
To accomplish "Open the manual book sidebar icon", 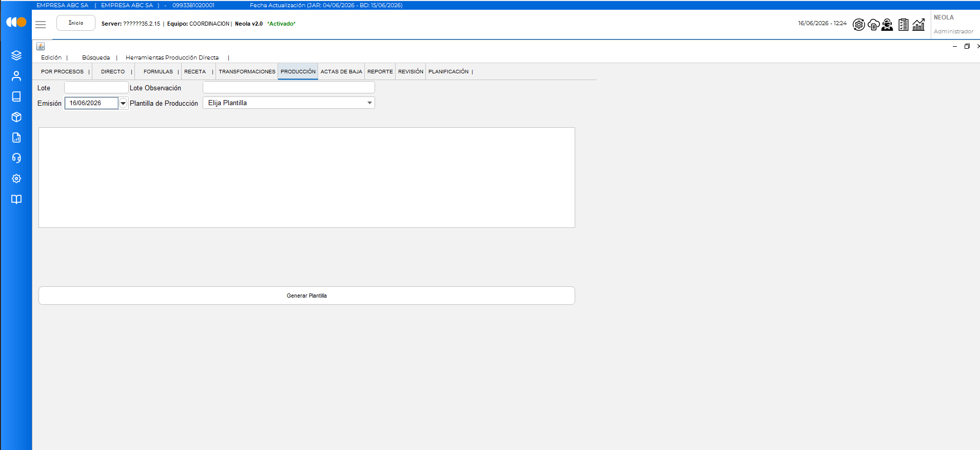I will click(x=16, y=199).
